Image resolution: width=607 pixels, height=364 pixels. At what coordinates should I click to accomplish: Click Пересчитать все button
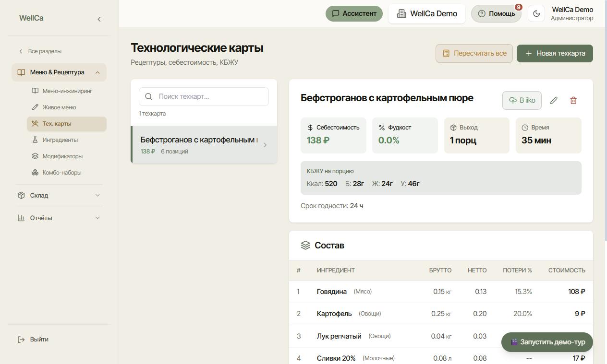coord(474,53)
